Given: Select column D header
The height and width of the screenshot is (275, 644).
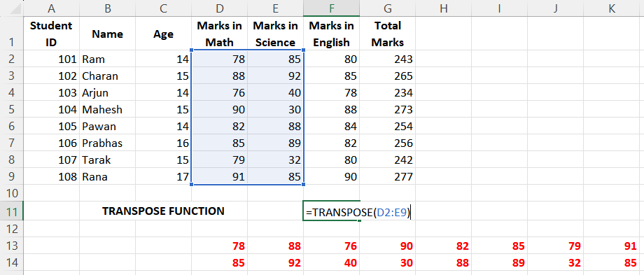Looking at the screenshot, I should click(219, 8).
